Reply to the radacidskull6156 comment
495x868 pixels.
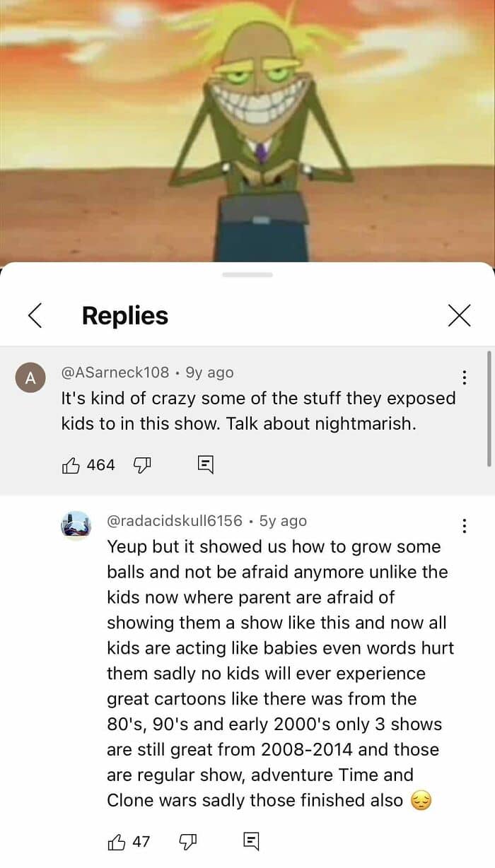(x=251, y=841)
